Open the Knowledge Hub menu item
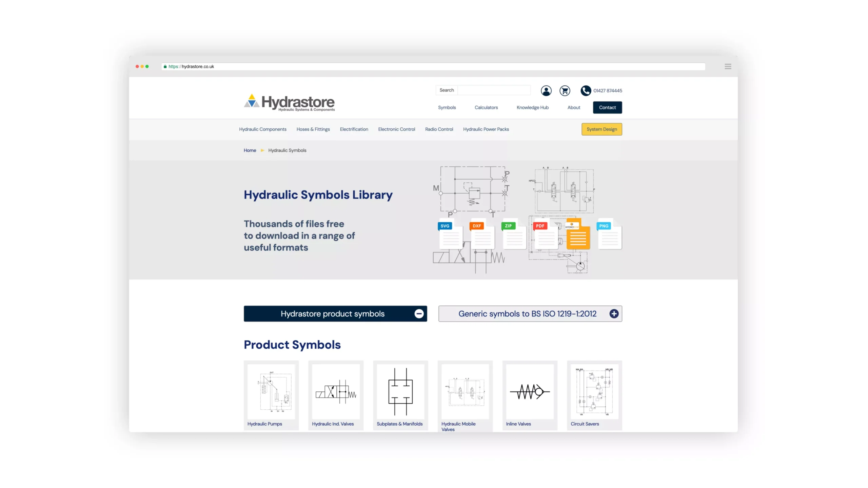Screen dimensions: 868x488 click(532, 107)
